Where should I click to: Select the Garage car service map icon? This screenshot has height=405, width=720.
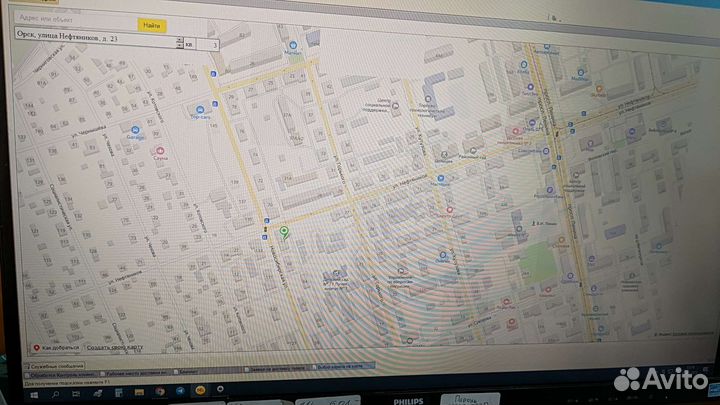point(135,128)
